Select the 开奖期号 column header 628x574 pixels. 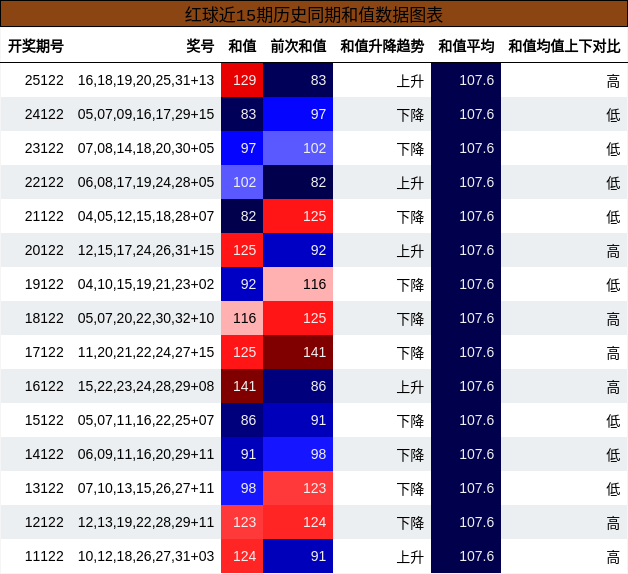[x=36, y=46]
